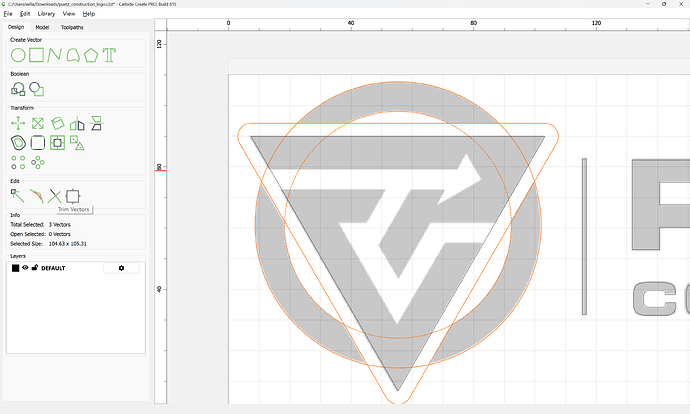Click the second Boolean icon, circle overlapping square

click(37, 89)
